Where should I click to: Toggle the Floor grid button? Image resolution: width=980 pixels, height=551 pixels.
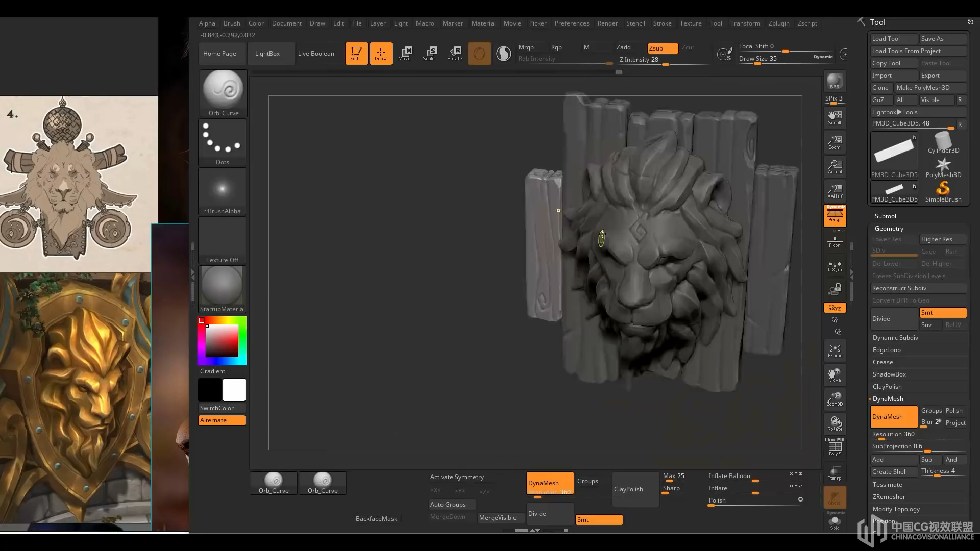point(835,242)
